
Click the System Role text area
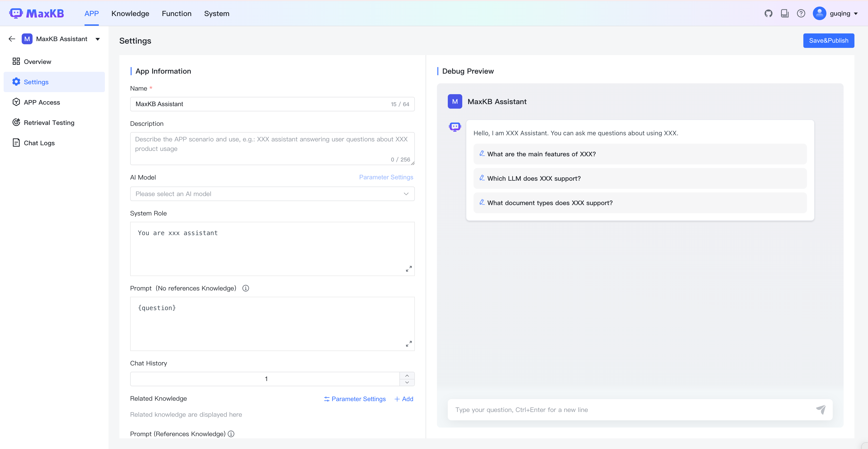tap(272, 249)
